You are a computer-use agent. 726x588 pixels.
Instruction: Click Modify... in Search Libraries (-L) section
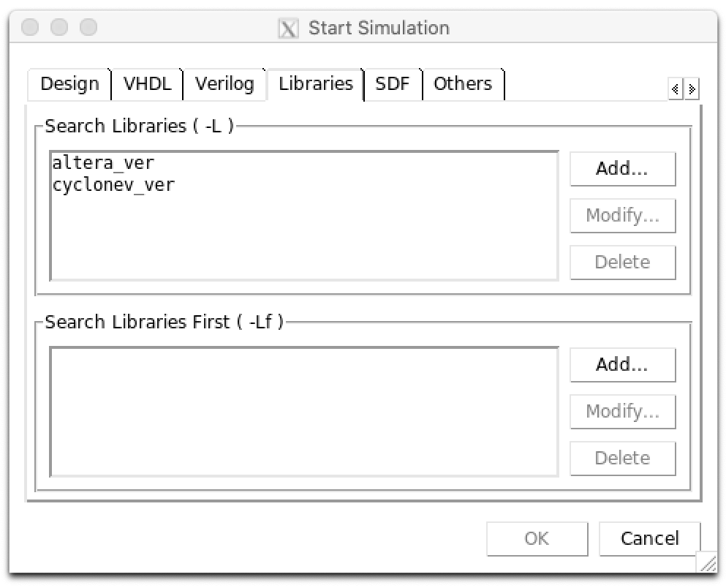622,216
